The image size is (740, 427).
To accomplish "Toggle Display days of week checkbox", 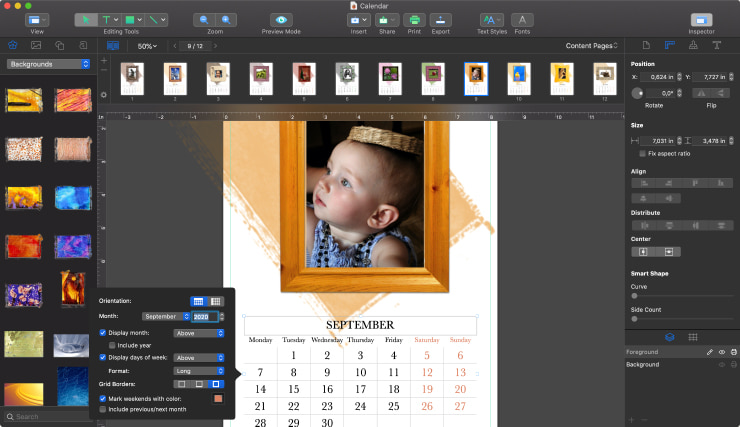I will click(x=102, y=357).
